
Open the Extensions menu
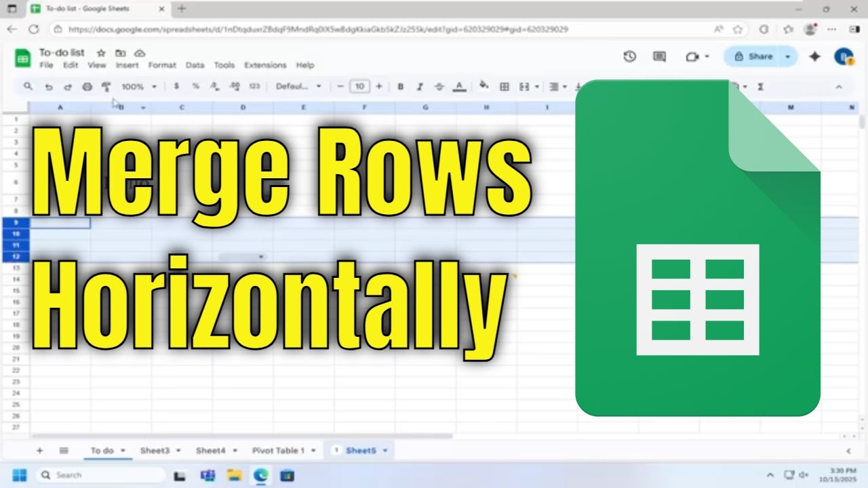pyautogui.click(x=265, y=65)
